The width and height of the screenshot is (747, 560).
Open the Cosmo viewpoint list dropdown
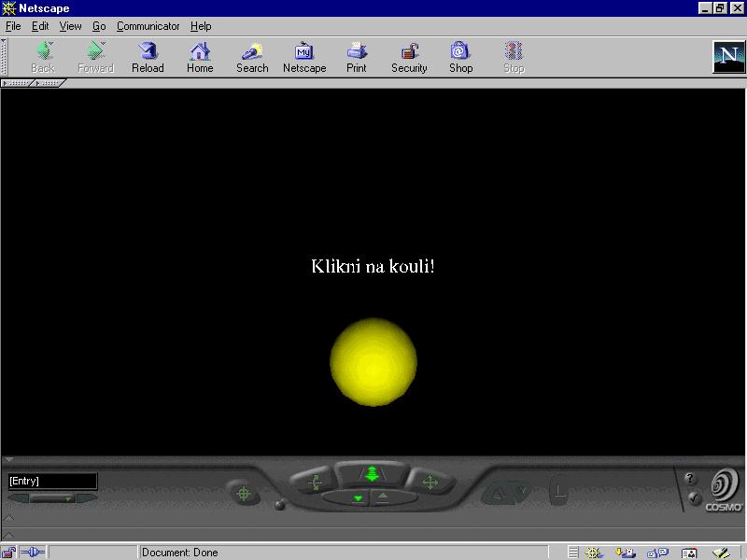click(x=52, y=498)
